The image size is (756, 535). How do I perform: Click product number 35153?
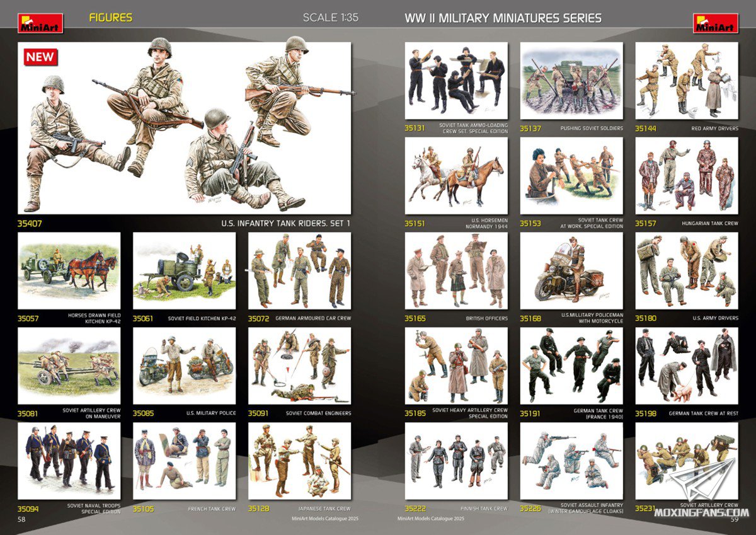tap(530, 223)
